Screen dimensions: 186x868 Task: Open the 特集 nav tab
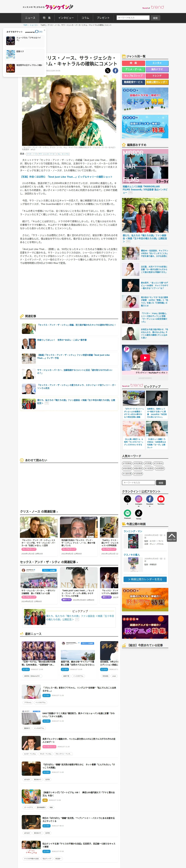47,18
